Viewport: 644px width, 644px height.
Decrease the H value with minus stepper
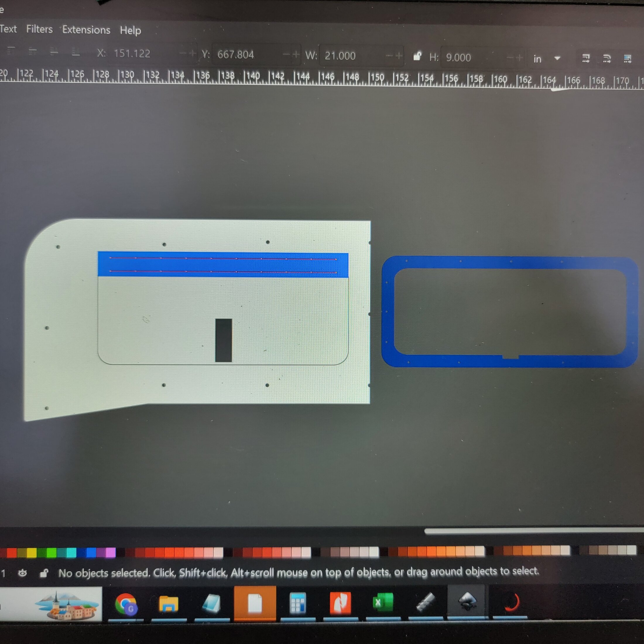click(510, 58)
